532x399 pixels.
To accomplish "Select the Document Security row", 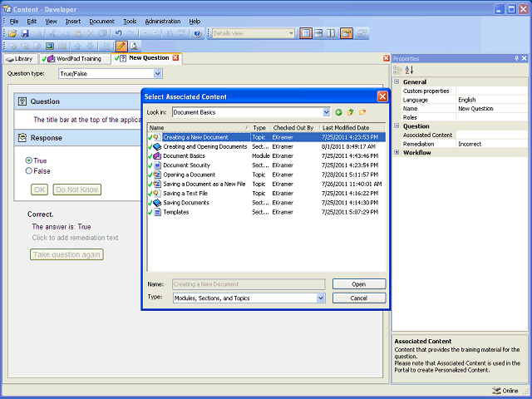I will click(x=266, y=165).
